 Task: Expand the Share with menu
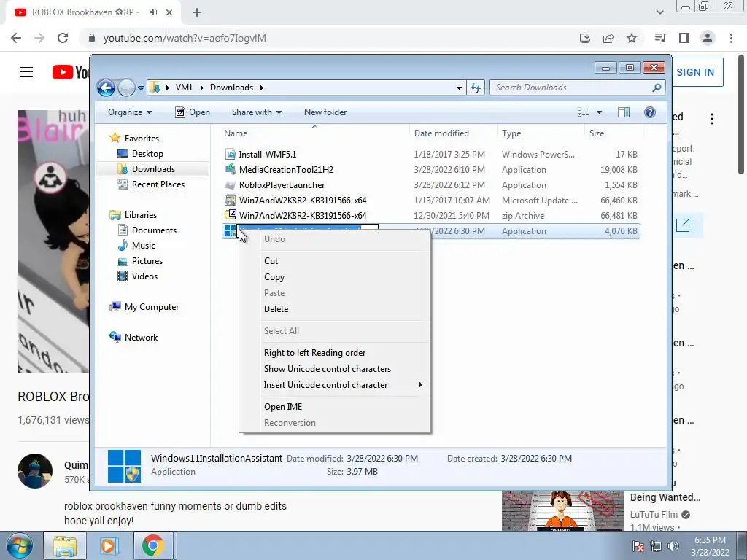pos(256,112)
